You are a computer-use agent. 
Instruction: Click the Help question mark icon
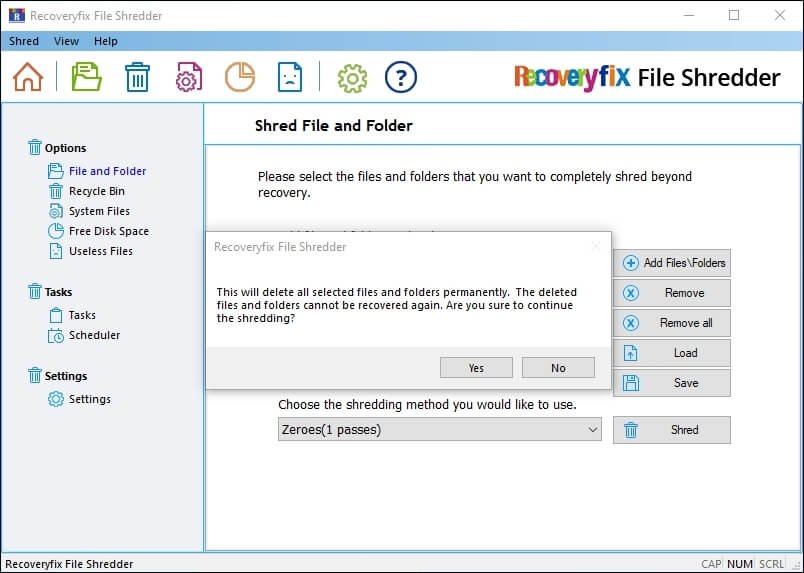pyautogui.click(x=400, y=77)
